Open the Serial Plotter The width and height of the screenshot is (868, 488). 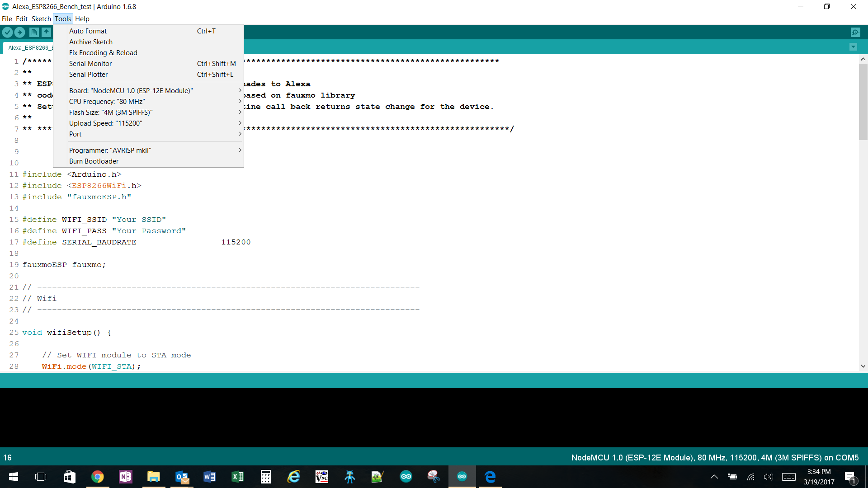pyautogui.click(x=88, y=74)
